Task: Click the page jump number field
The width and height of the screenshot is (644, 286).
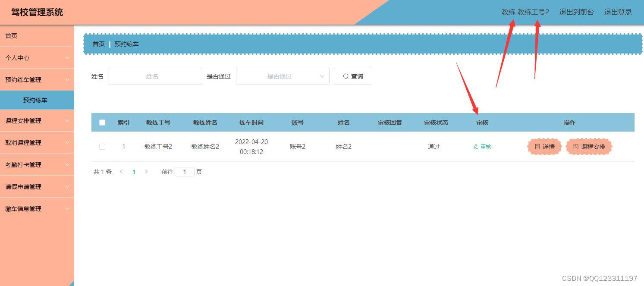Action: tap(185, 172)
